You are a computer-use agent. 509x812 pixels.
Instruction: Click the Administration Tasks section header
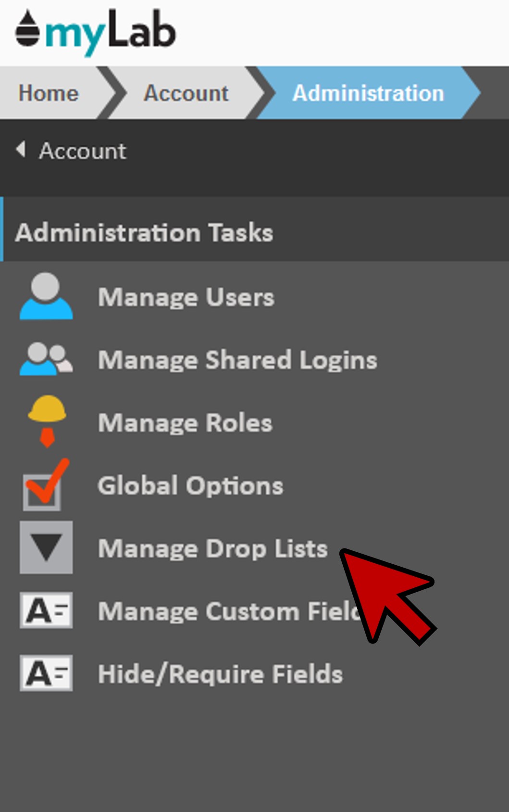point(144,233)
